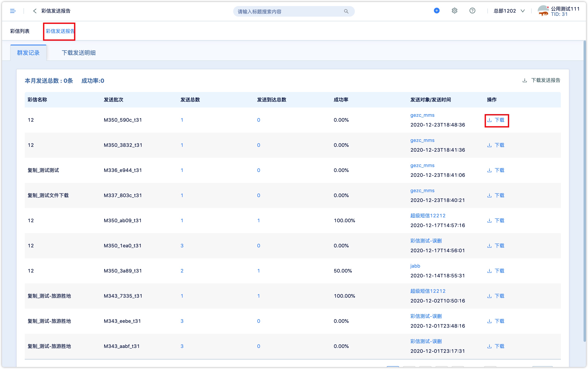Download report for batch M350_3832_t31
The width and height of the screenshot is (588, 369).
496,145
